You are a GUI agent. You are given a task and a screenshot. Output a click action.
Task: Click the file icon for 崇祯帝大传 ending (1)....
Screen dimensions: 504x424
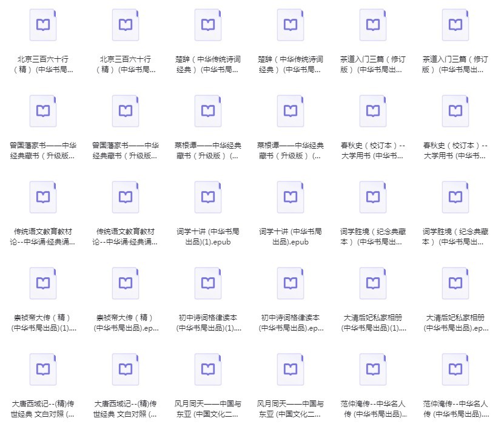click(x=43, y=283)
